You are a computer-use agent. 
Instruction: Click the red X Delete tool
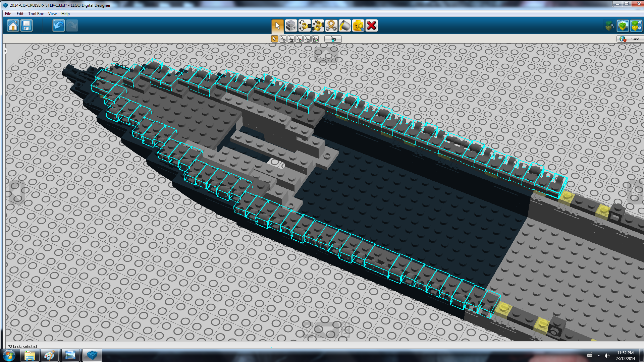[371, 26]
